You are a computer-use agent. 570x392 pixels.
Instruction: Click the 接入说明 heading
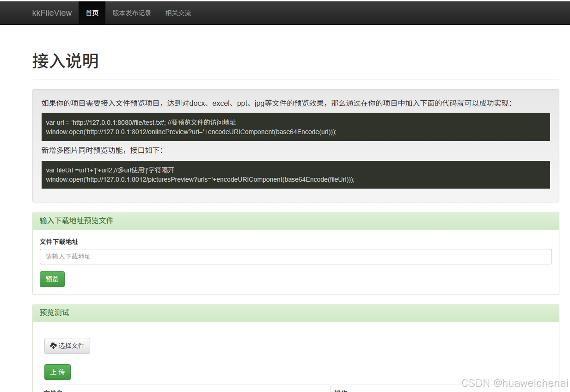click(66, 61)
